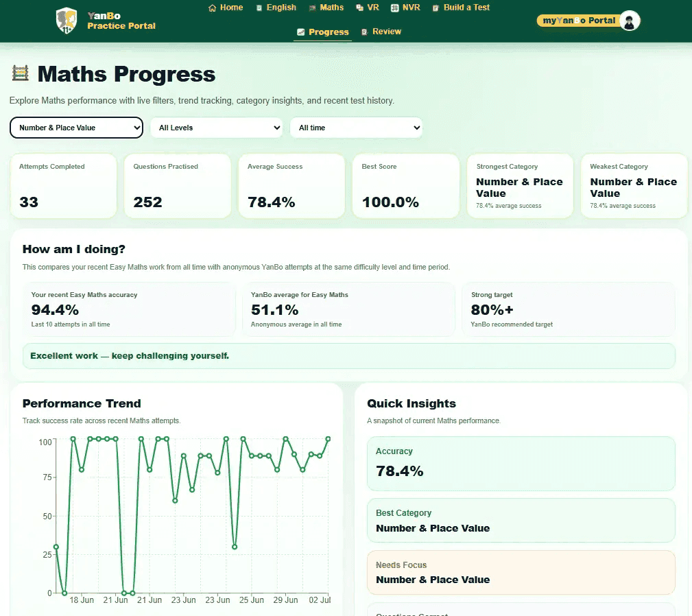Screen dimensions: 692x616
Task: Click the Excellent work message banner
Action: pyautogui.click(x=348, y=356)
